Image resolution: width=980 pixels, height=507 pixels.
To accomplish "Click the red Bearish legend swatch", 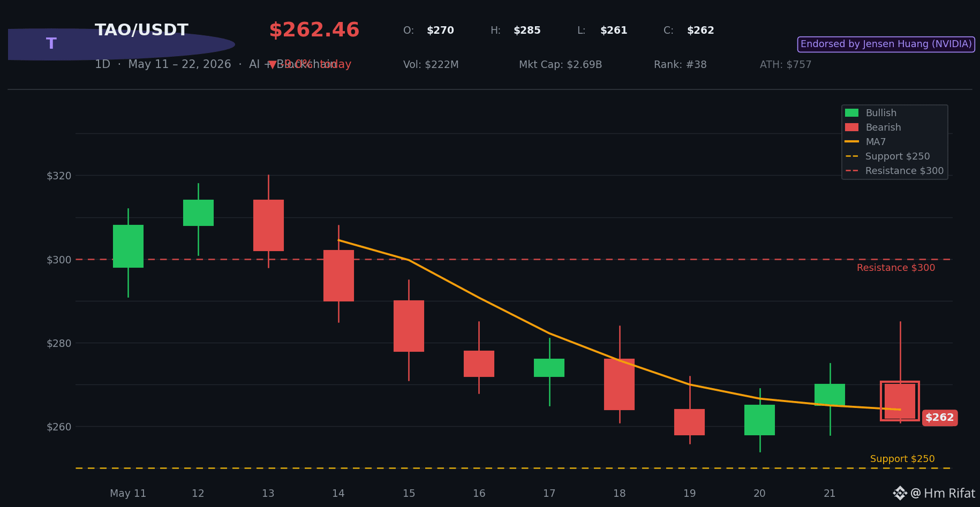I will (x=851, y=127).
